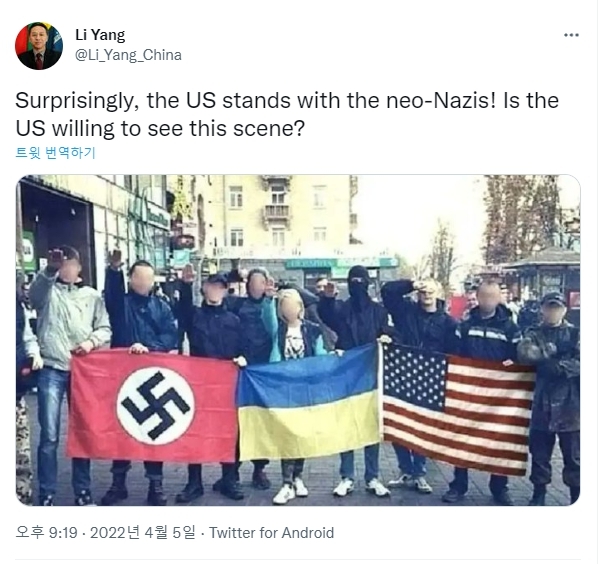
Task: Open the @Li_Yang_China handle link
Action: [x=128, y=55]
